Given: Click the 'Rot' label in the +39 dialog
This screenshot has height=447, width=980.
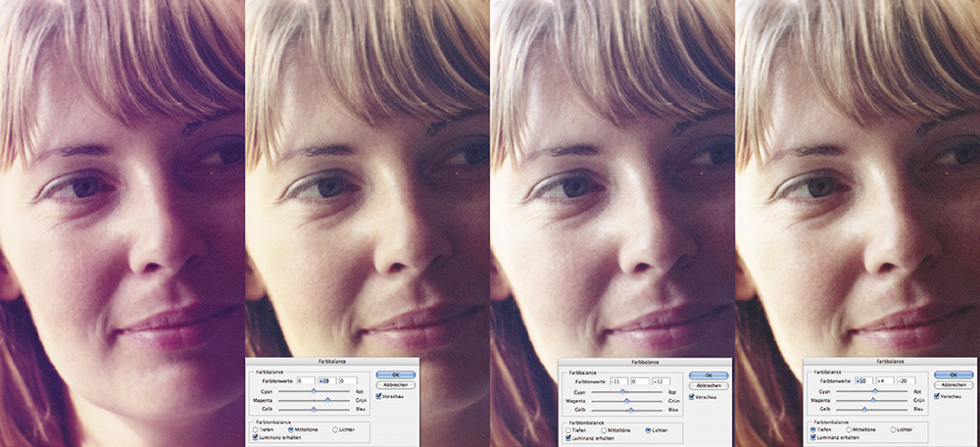Looking at the screenshot, I should pos(360,391).
